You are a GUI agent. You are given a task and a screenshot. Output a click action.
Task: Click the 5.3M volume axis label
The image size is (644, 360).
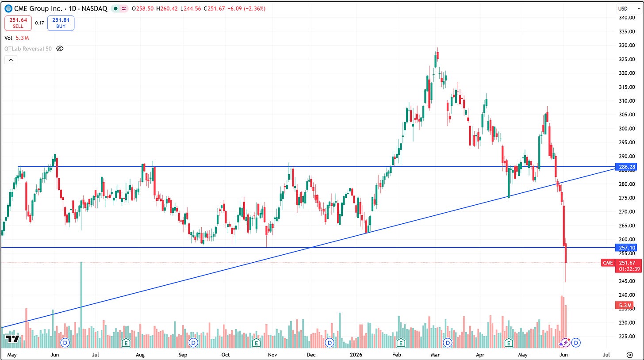pos(624,305)
